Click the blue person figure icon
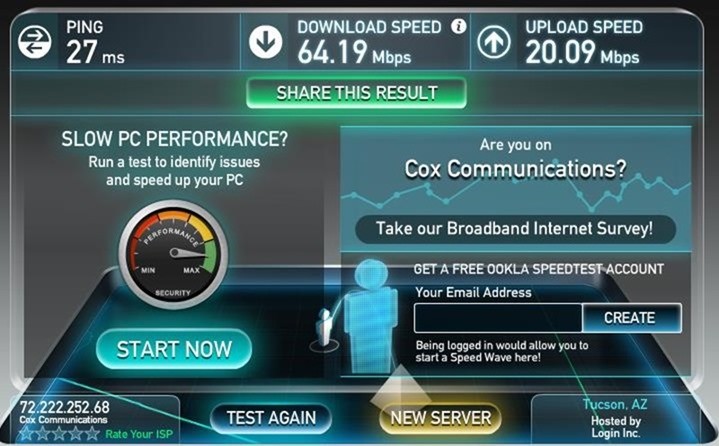 coord(371,315)
